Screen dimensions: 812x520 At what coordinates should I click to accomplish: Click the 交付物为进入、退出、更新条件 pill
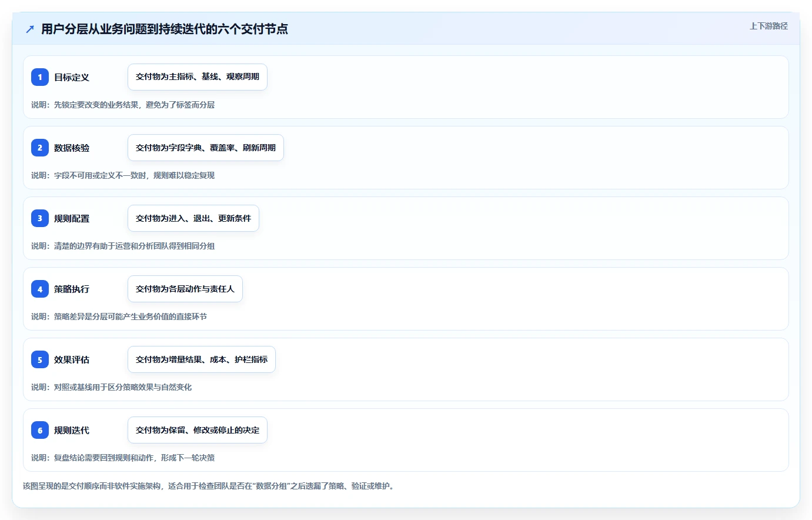pos(193,218)
